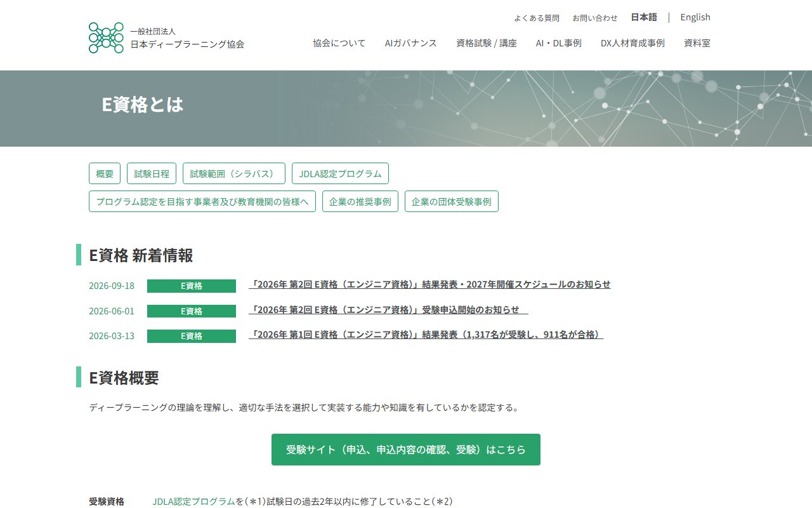Click the ディープラーニングの理論を理解し description text
812x508 pixels.
pyautogui.click(x=304, y=408)
